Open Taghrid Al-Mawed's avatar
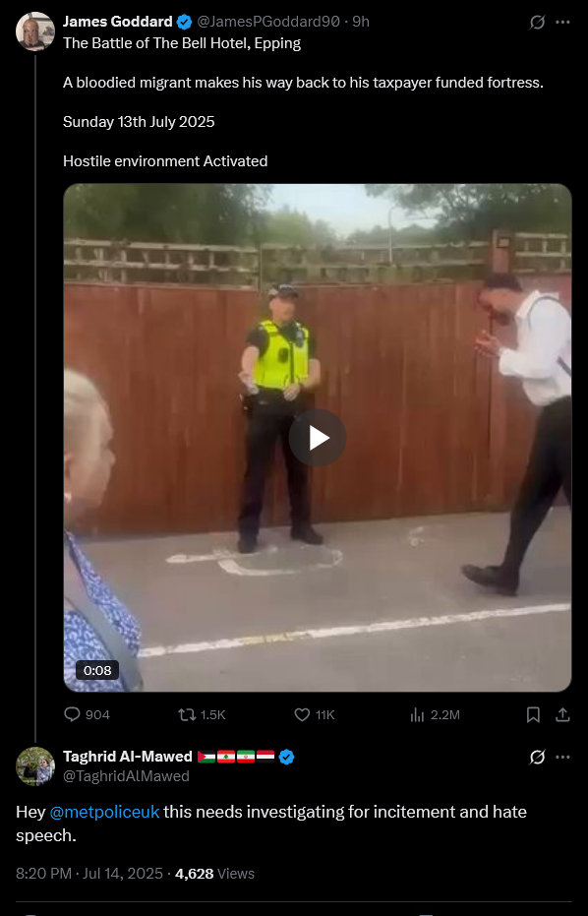This screenshot has height=916, width=588. pos(35,765)
